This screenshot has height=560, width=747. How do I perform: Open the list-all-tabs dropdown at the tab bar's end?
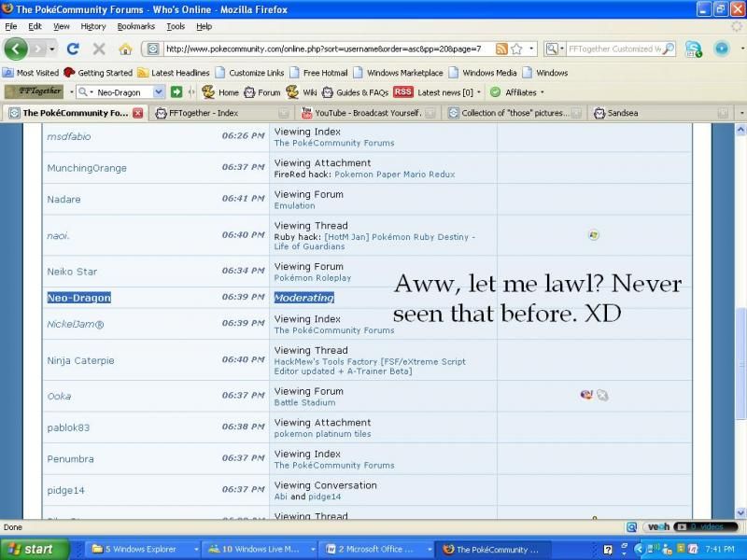click(x=741, y=113)
